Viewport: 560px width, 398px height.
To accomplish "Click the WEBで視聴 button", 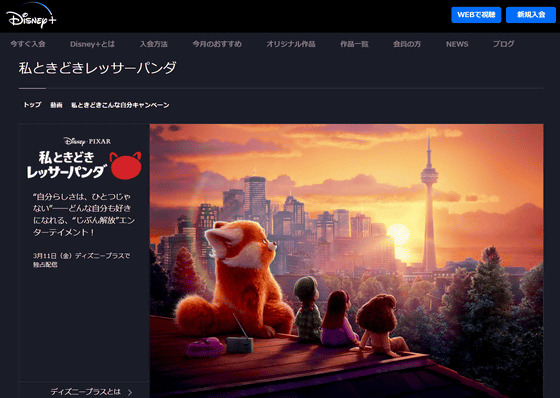I will coord(476,15).
